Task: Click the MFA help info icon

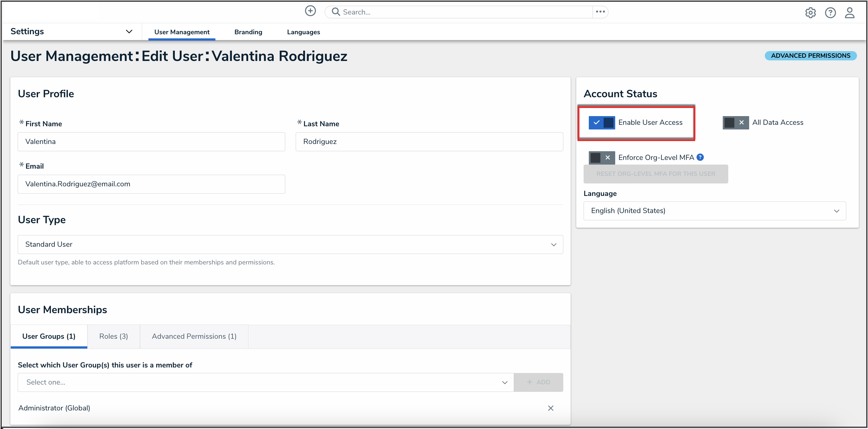Action: tap(700, 157)
